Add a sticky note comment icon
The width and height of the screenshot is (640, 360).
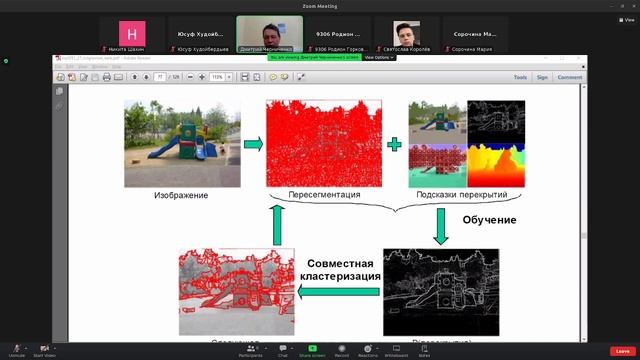[x=273, y=77]
